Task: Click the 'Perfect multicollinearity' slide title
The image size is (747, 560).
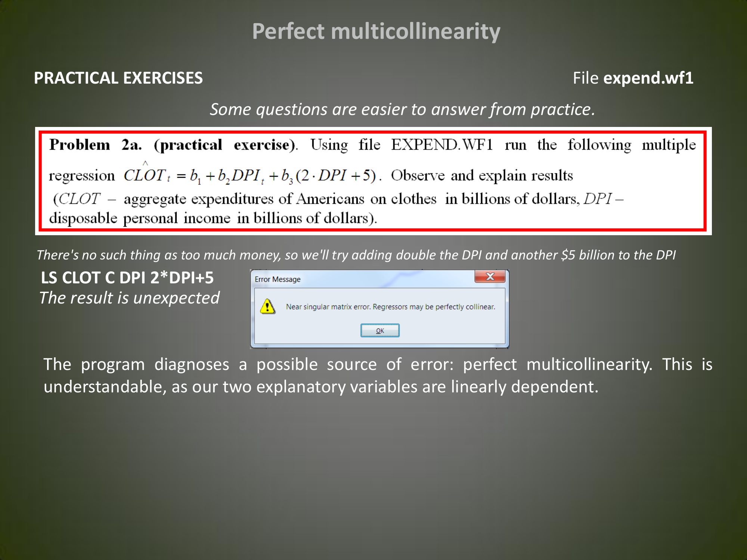Action: point(376,31)
